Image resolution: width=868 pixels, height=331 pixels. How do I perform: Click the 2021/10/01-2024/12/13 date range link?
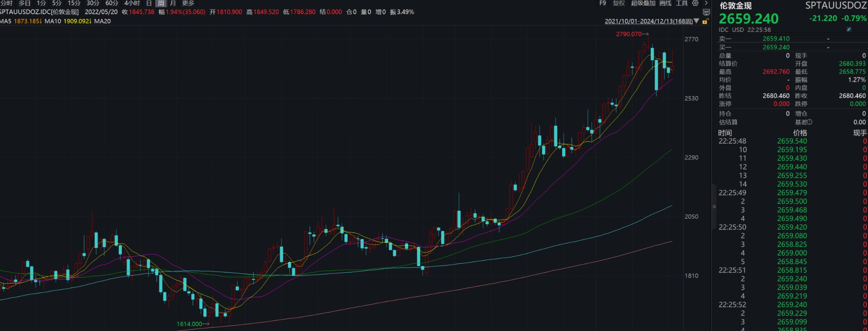tap(648, 21)
